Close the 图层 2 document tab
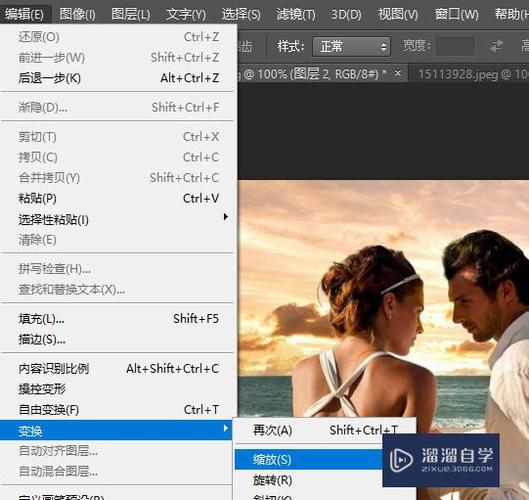Screen dimensions: 529x500 pos(398,73)
